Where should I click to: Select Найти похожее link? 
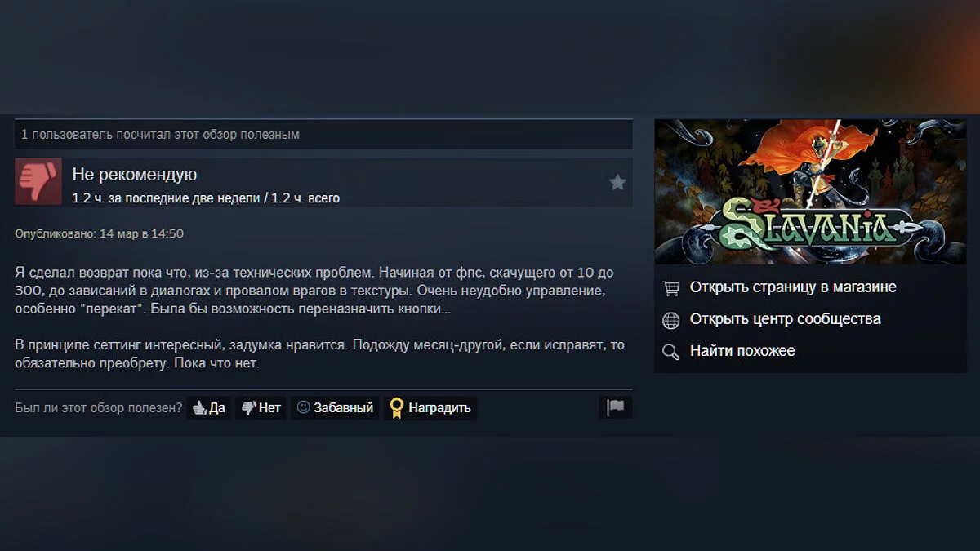click(742, 351)
